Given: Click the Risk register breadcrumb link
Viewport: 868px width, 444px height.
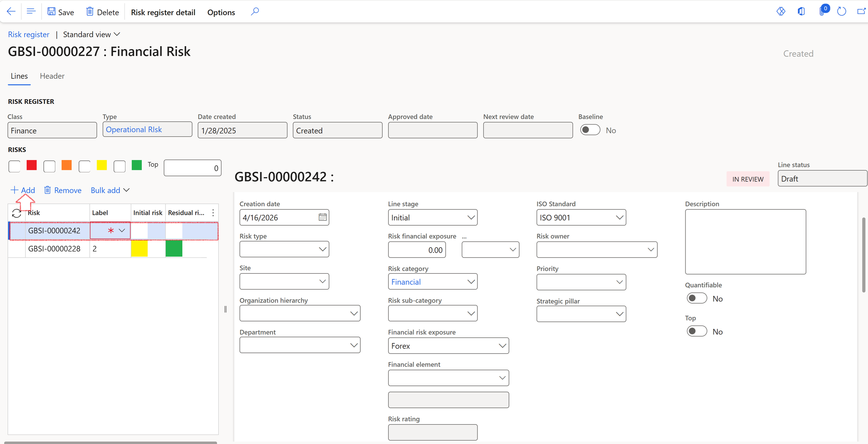Looking at the screenshot, I should [x=29, y=35].
